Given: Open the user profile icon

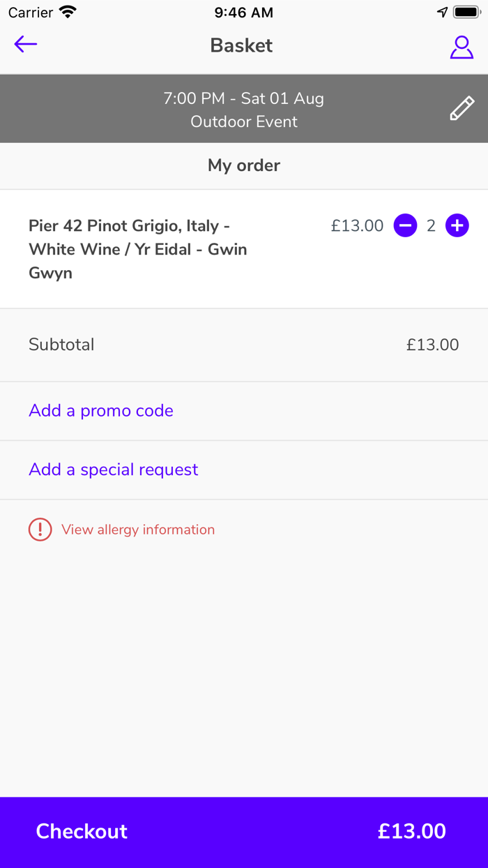Looking at the screenshot, I should pos(462,47).
